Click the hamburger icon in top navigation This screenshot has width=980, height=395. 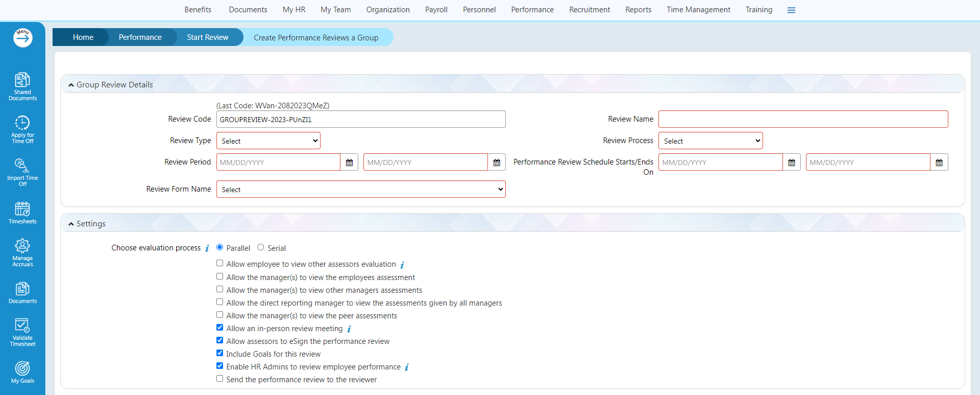coord(791,10)
